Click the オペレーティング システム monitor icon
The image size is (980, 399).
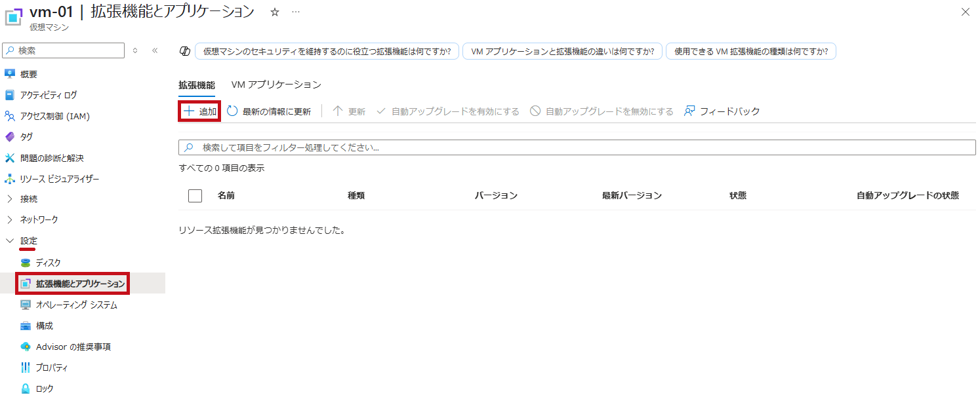[26, 305]
